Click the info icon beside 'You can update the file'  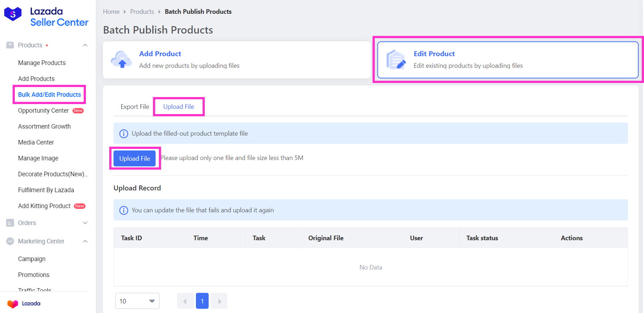(124, 210)
